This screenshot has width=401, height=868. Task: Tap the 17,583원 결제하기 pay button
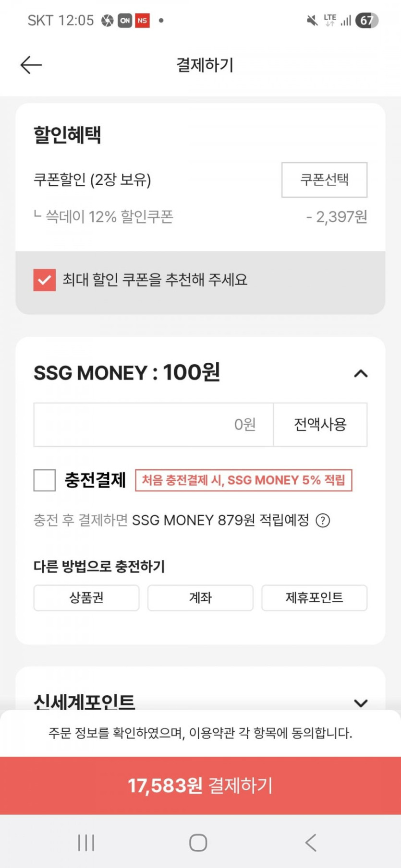coord(200,785)
